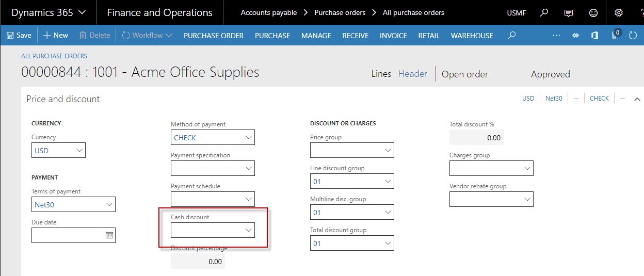Switch to Lines view
Viewport: 644px width, 276px height.
pos(381,74)
